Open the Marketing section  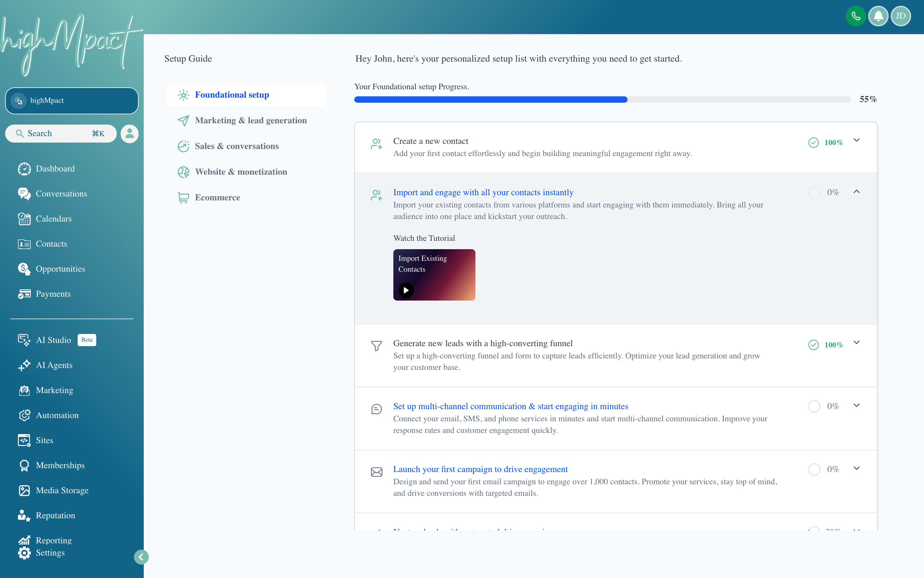[46, 390]
